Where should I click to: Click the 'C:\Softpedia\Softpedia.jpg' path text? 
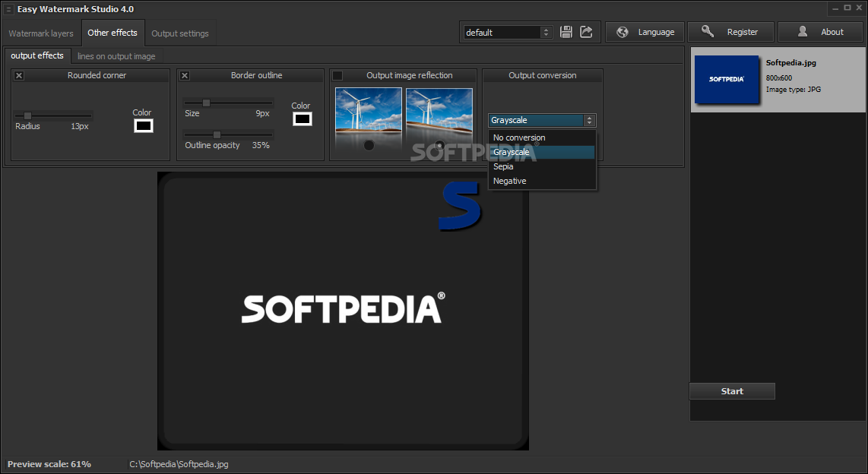(x=179, y=464)
